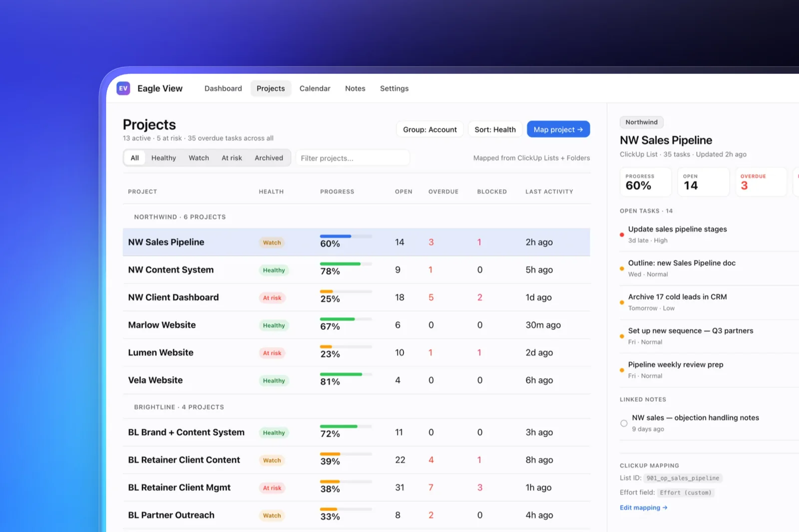Click overdue count 7 for BL Retainer Client Mgmt
The height and width of the screenshot is (532, 799).
[431, 488]
